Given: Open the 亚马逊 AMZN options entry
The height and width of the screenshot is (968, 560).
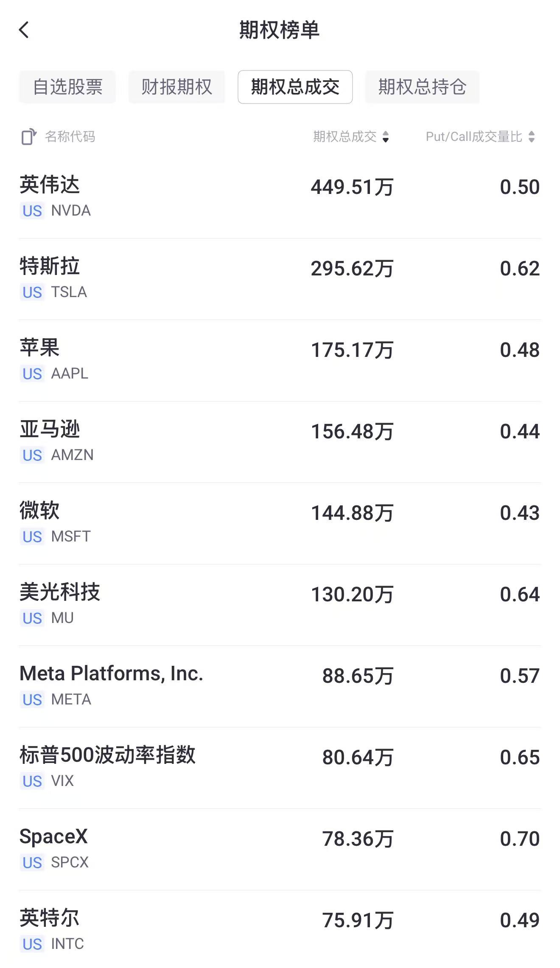Looking at the screenshot, I should point(280,442).
